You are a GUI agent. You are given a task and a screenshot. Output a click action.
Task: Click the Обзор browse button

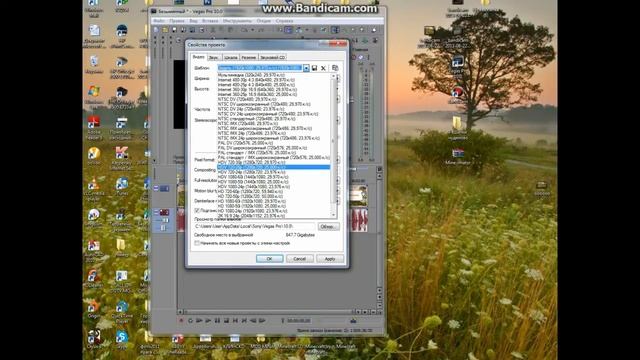(329, 227)
